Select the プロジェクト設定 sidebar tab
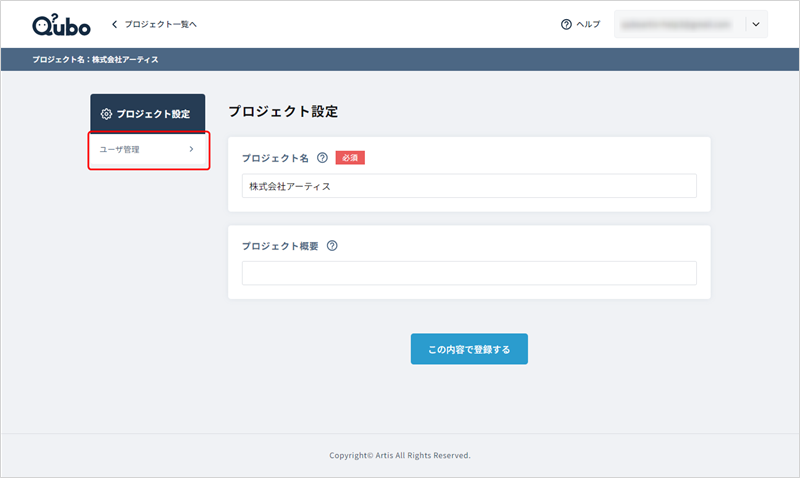Screen dimensions: 800x478 tap(148, 114)
